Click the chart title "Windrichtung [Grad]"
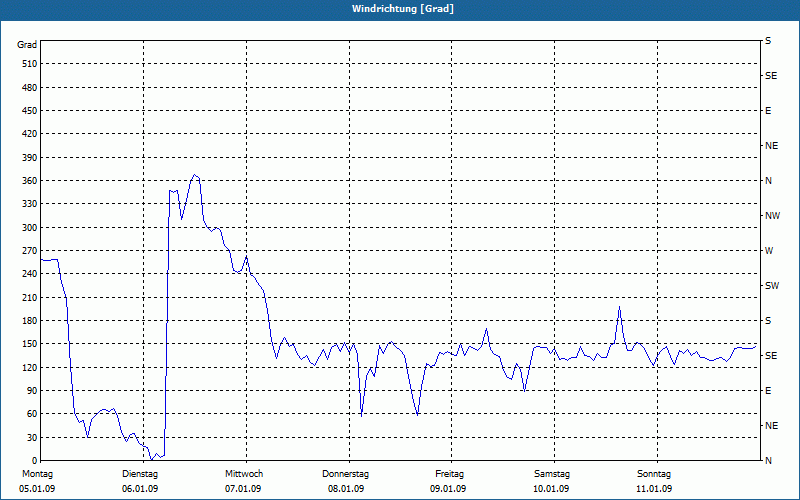Viewport: 800px width, 500px height. click(x=403, y=9)
